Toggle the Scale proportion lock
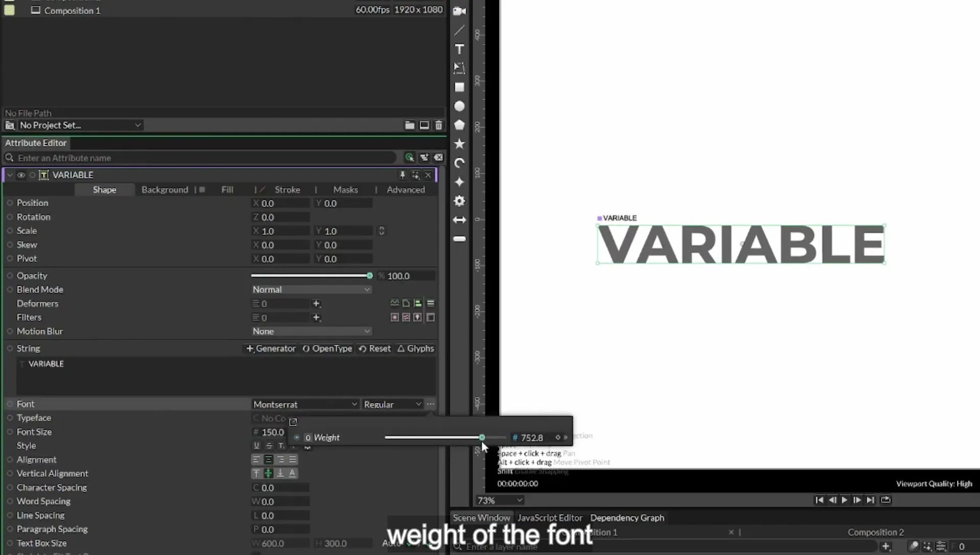Image resolution: width=980 pixels, height=555 pixels. [381, 231]
